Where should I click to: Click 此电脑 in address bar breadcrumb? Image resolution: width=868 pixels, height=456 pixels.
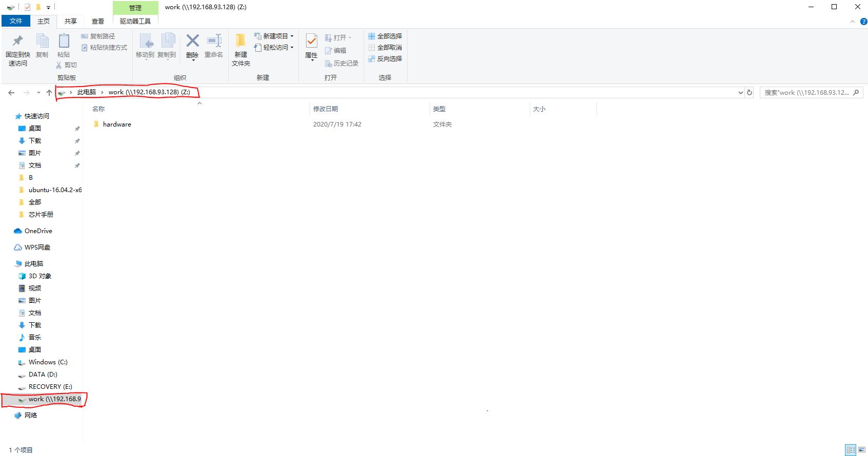pos(87,92)
